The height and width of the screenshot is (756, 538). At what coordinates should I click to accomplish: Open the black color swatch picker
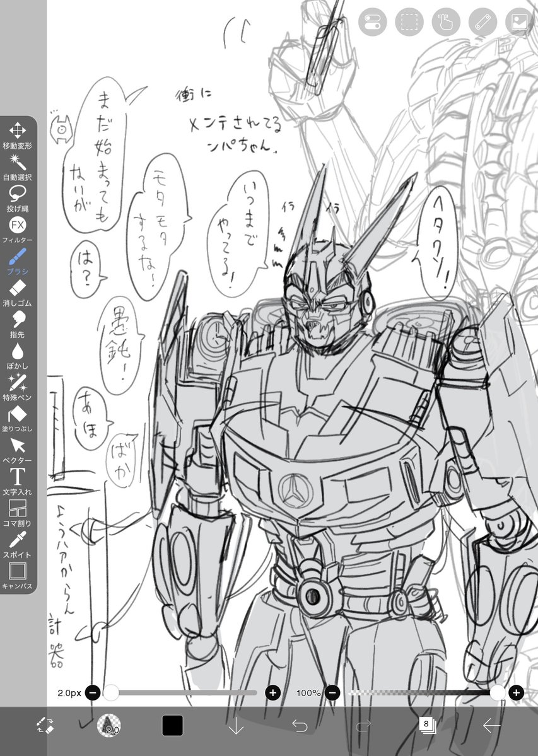tap(172, 725)
